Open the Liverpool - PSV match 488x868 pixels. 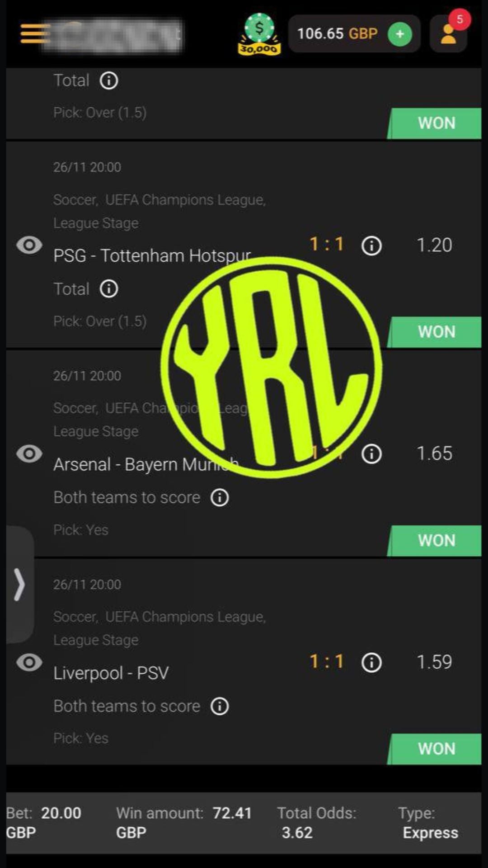pyautogui.click(x=111, y=673)
